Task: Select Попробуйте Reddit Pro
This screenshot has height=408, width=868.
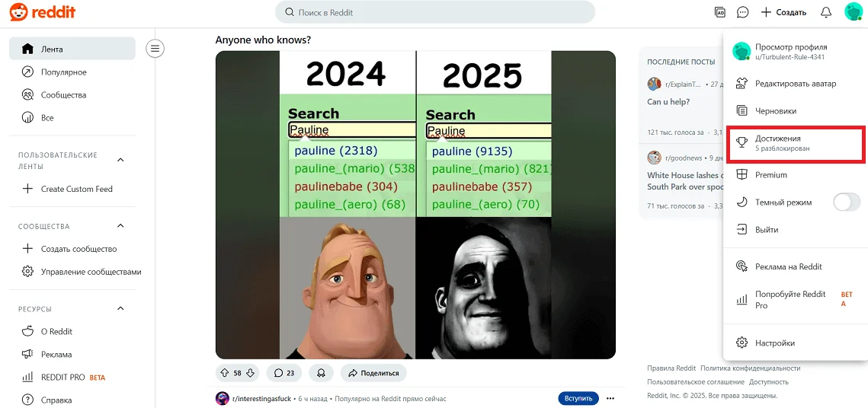Action: point(796,300)
